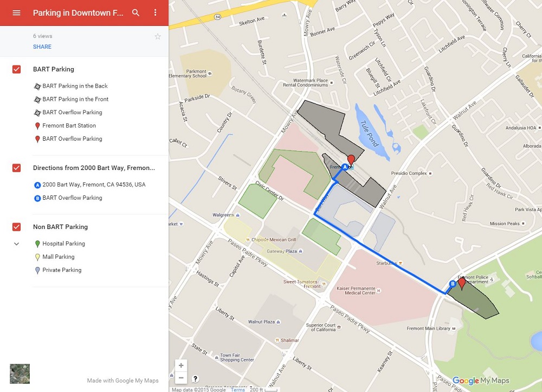Click Parkmont Elementary School label
The height and width of the screenshot is (392, 542).
(x=188, y=74)
